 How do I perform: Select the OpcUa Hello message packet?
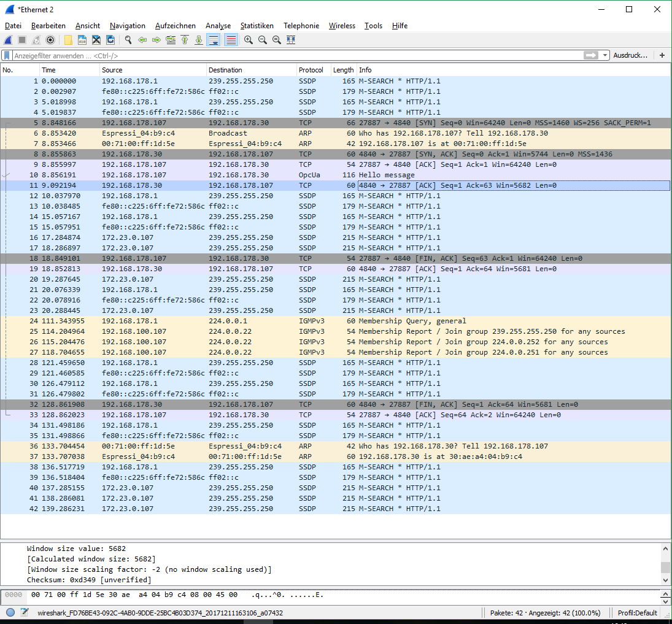click(x=245, y=175)
